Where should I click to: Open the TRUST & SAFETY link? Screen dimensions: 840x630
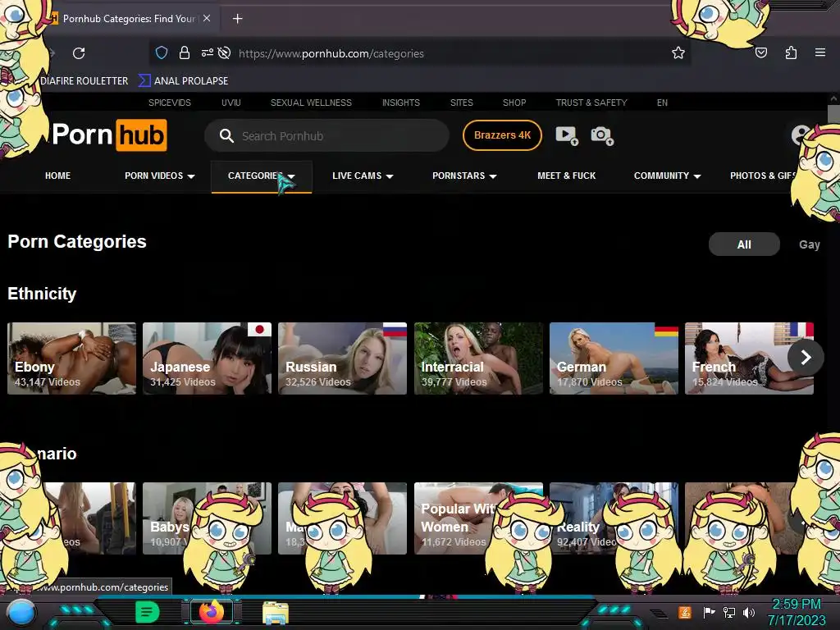[x=591, y=103]
